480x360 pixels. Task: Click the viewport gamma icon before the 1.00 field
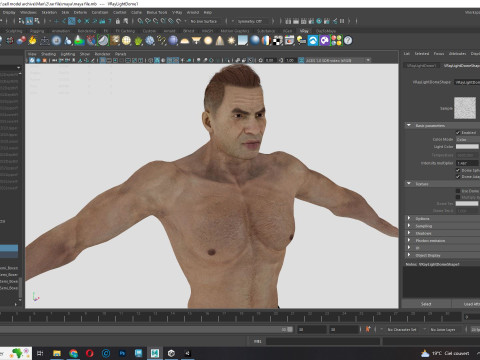[x=281, y=60]
